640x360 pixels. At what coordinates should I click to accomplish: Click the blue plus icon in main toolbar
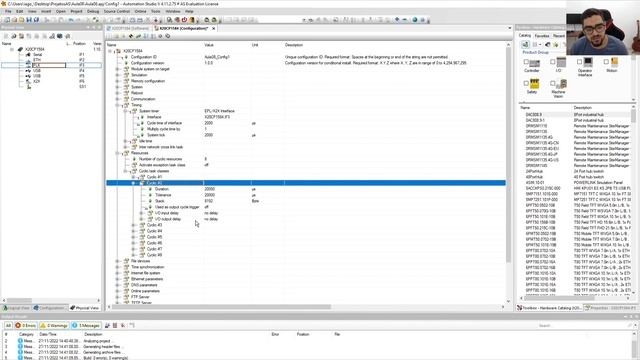pos(397,20)
